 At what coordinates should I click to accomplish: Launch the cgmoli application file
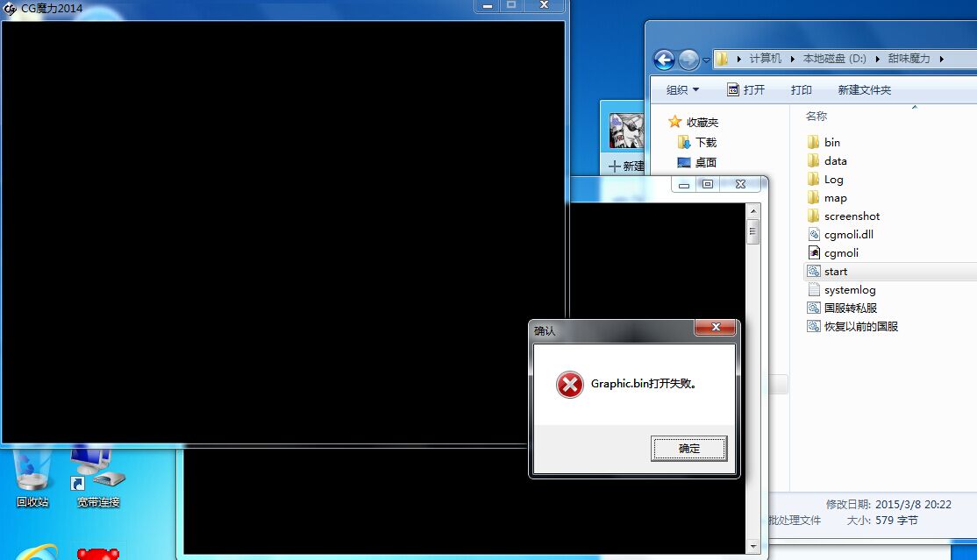(841, 253)
